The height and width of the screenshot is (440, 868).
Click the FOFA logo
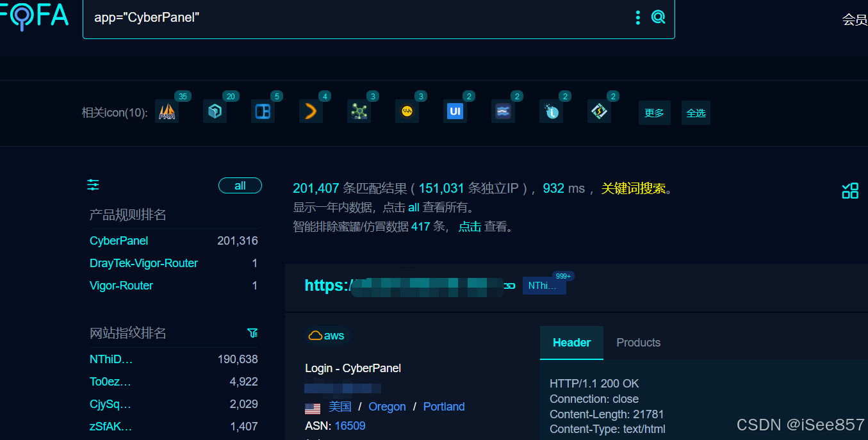click(33, 15)
